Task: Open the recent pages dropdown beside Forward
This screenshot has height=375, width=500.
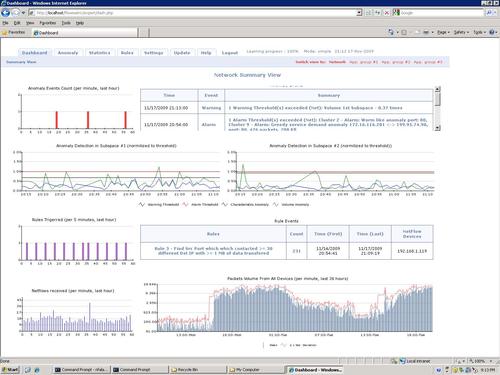Action: [23, 13]
